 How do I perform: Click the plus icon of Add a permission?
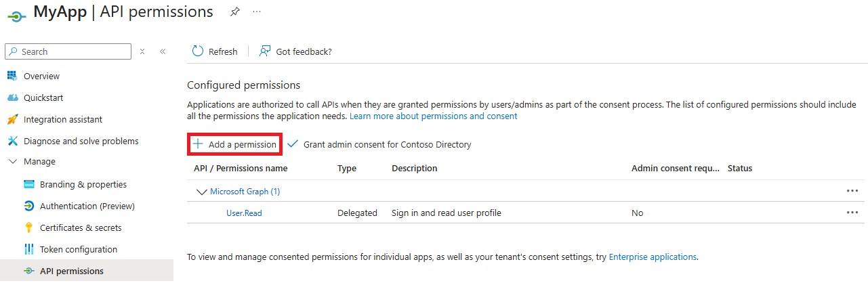pos(198,144)
